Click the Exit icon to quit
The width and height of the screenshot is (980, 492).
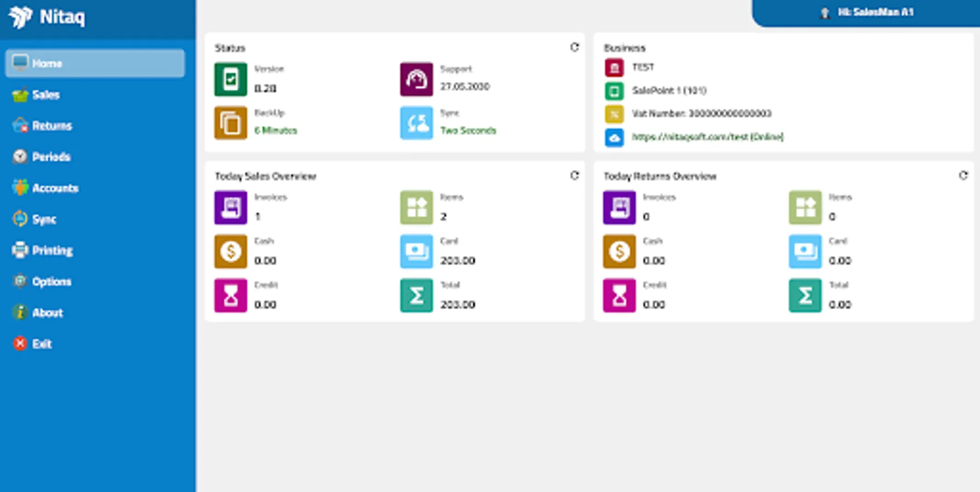20,343
